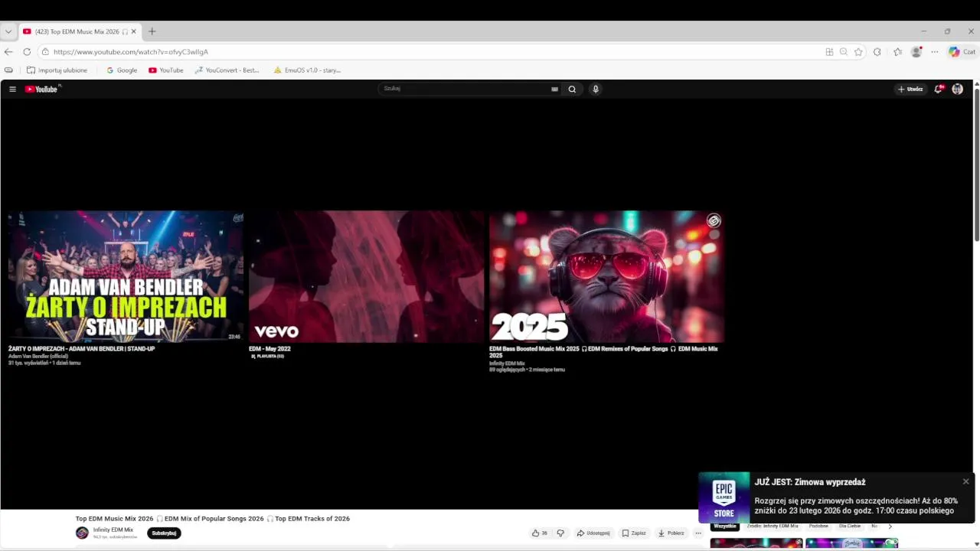Click the page vertical scrollbar thumb
980x551 pixels.
tap(976, 166)
